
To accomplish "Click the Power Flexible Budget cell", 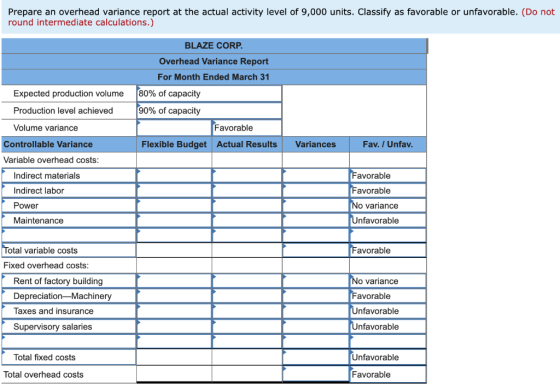I will pos(174,206).
